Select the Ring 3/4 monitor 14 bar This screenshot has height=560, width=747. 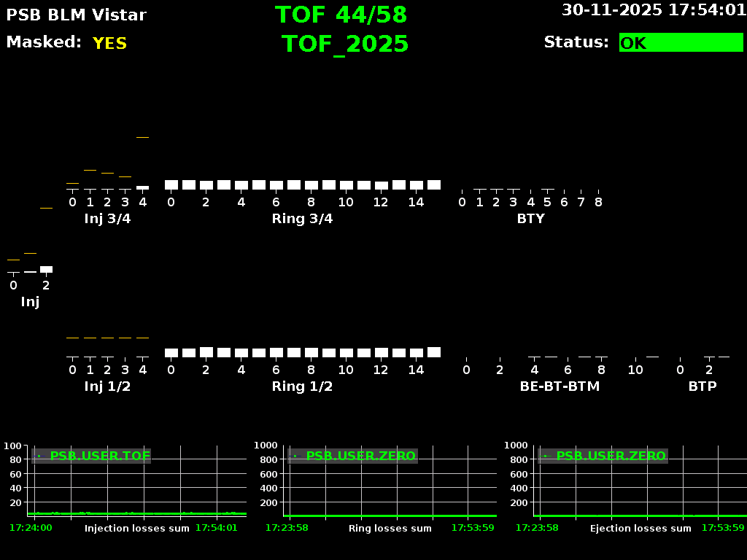pos(416,185)
